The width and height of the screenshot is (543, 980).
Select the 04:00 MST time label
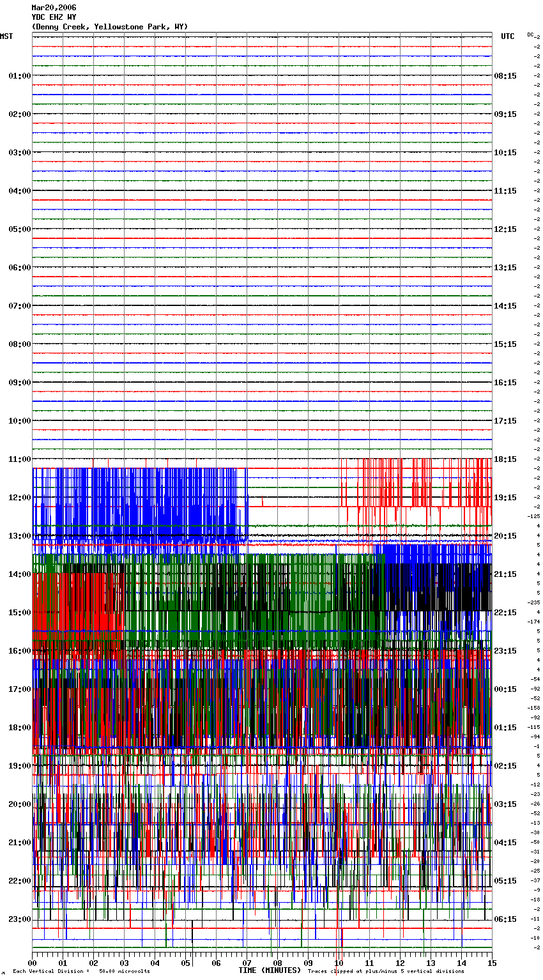pyautogui.click(x=20, y=191)
